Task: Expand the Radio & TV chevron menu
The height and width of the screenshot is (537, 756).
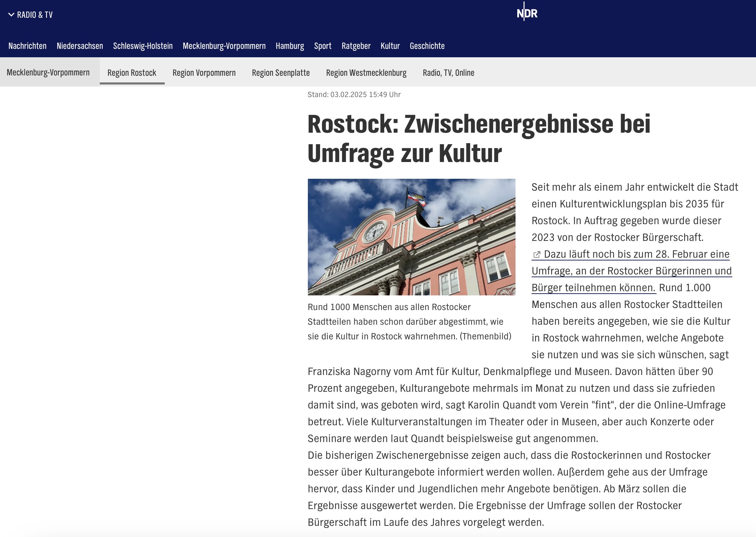Action: pos(30,15)
